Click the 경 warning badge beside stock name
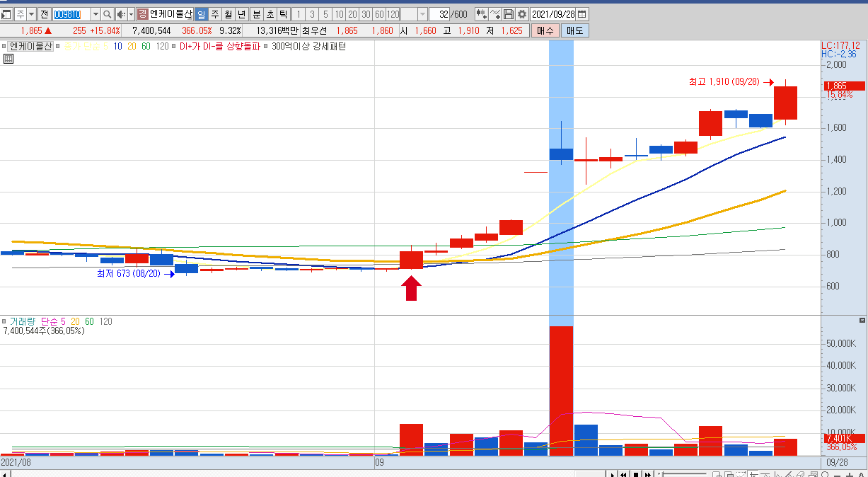The width and height of the screenshot is (868, 477). tap(142, 14)
